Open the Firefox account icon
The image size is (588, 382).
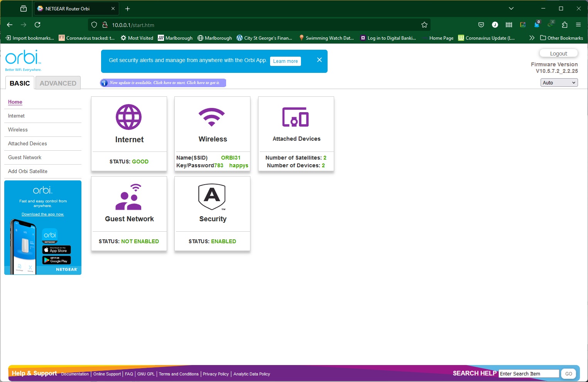(x=495, y=25)
